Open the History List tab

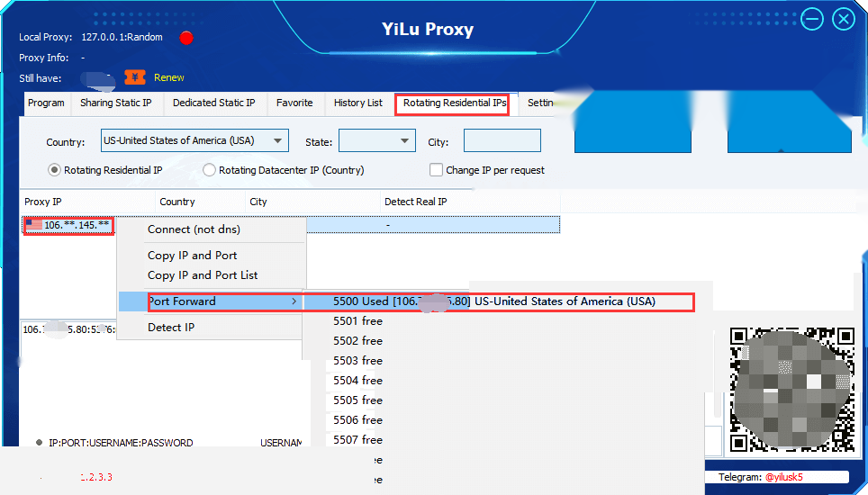point(358,103)
